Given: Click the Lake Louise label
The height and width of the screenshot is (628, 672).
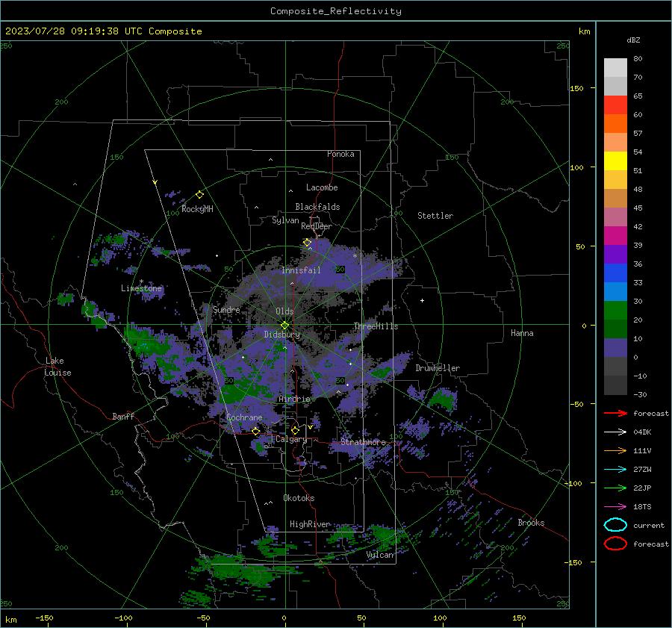Looking at the screenshot, I should click(58, 367).
